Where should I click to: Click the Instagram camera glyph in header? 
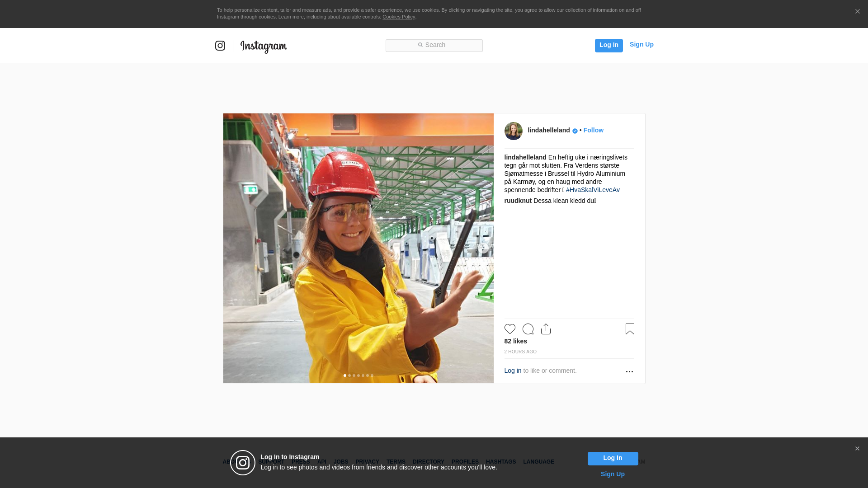[x=220, y=46]
